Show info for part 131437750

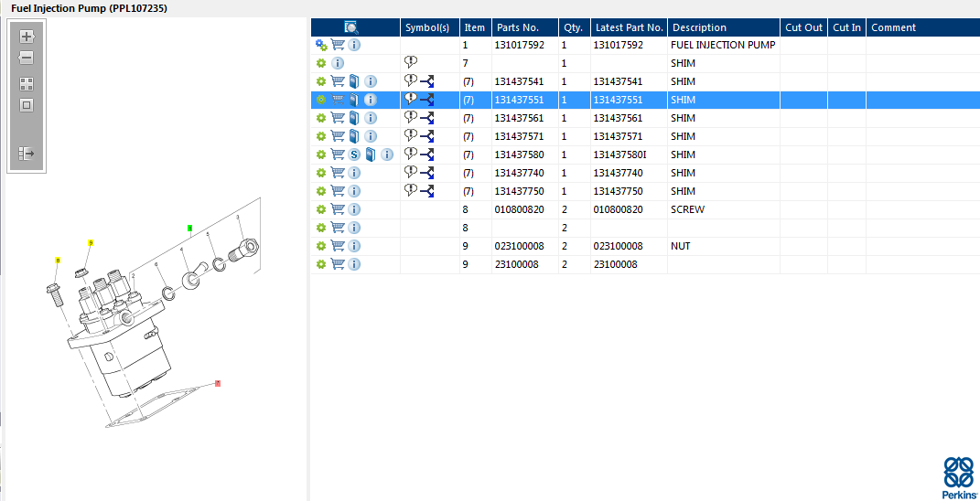pos(354,190)
